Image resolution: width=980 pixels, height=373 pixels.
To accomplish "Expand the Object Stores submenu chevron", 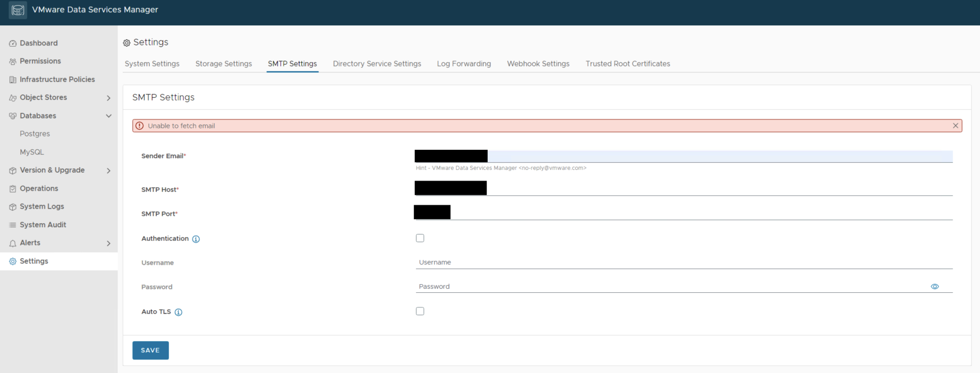I will click(x=108, y=98).
